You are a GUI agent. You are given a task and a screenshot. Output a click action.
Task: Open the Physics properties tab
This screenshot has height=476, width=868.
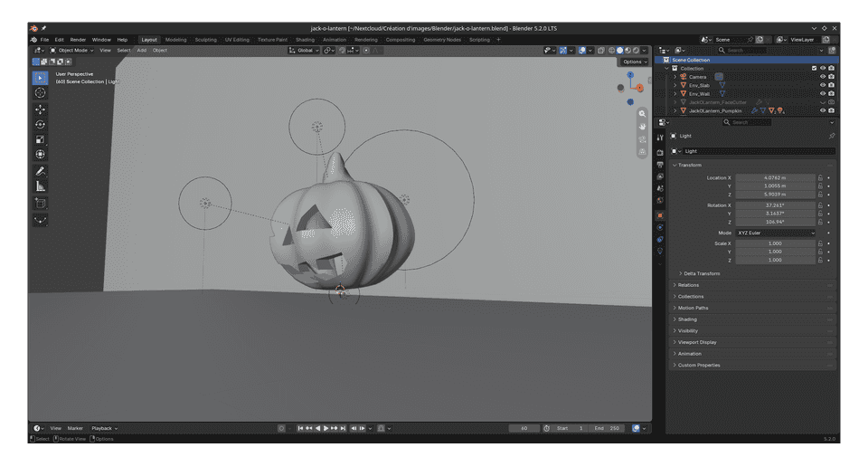[x=660, y=228]
